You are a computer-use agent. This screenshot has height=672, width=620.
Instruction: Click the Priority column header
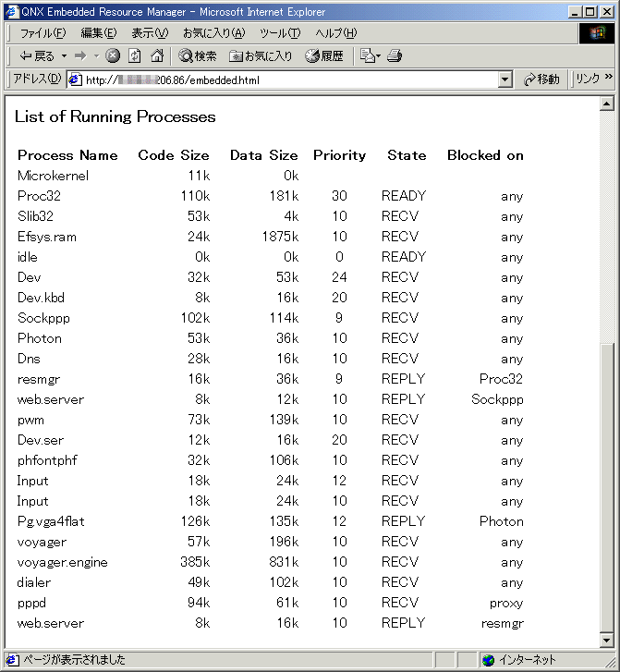pos(339,155)
